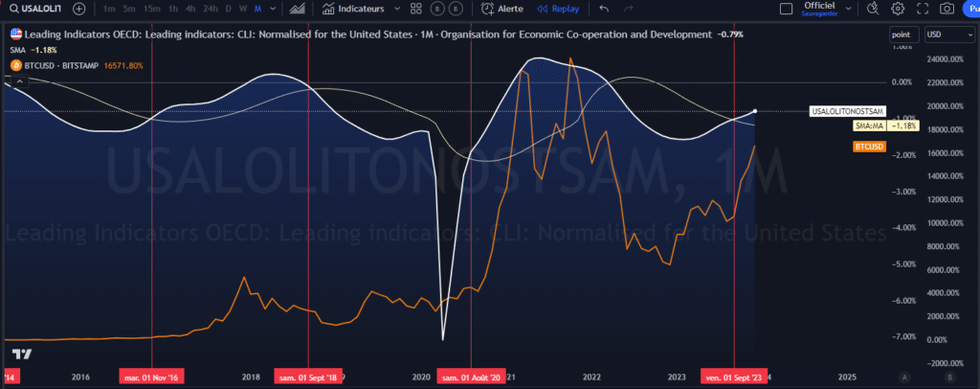Open the quick search lightning icon

click(x=874, y=9)
